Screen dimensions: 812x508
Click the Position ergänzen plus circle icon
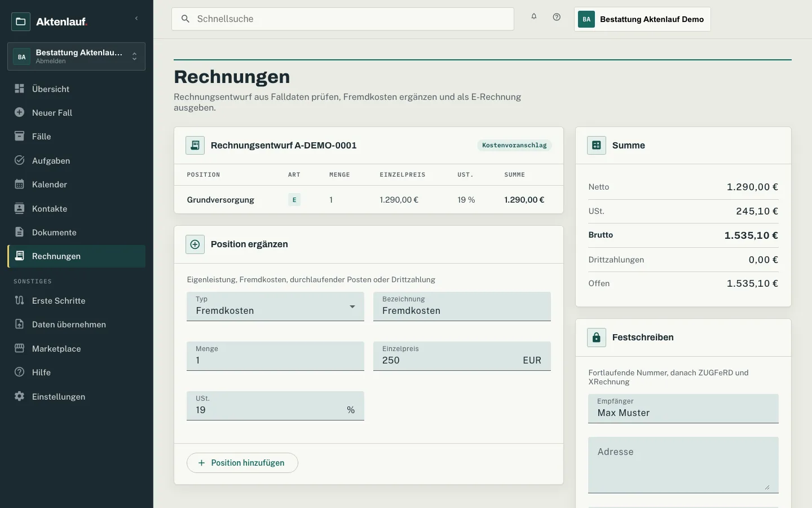click(195, 244)
